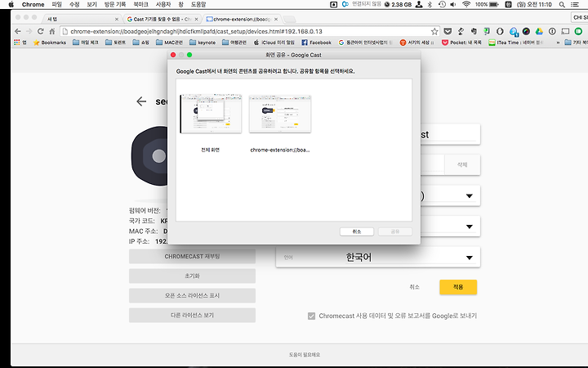The image size is (588, 368).
Task: Click the address bar URL field
Action: click(249, 31)
